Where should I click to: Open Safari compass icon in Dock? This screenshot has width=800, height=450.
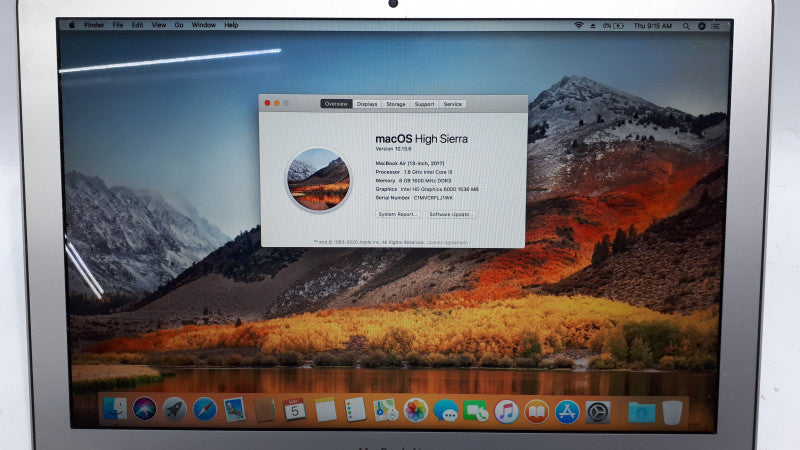pyautogui.click(x=205, y=409)
